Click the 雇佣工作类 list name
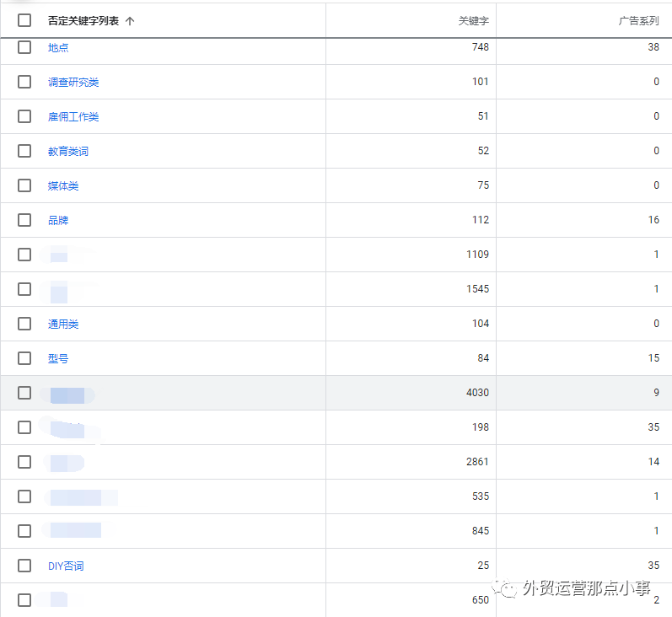 (73, 117)
